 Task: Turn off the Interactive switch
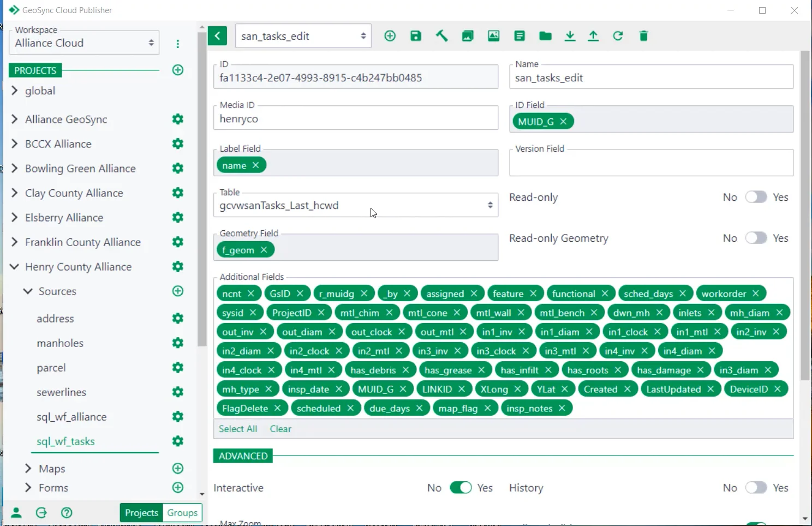[461, 487]
